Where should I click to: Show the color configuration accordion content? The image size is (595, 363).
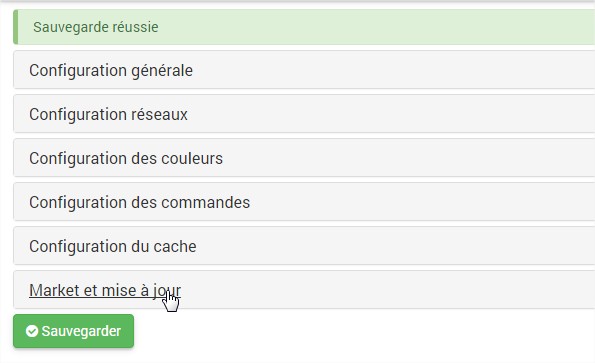(x=304, y=158)
